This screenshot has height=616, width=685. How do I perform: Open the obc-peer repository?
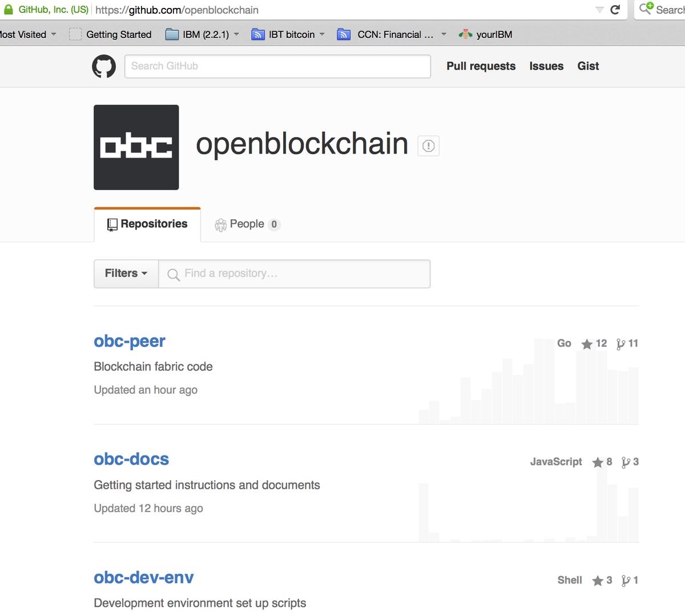coord(130,341)
